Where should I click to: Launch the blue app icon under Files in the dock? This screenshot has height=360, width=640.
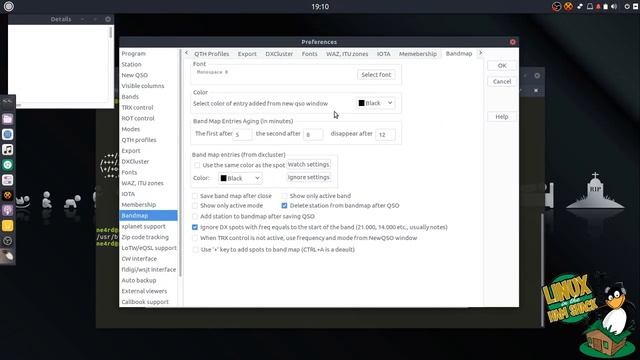7,134
